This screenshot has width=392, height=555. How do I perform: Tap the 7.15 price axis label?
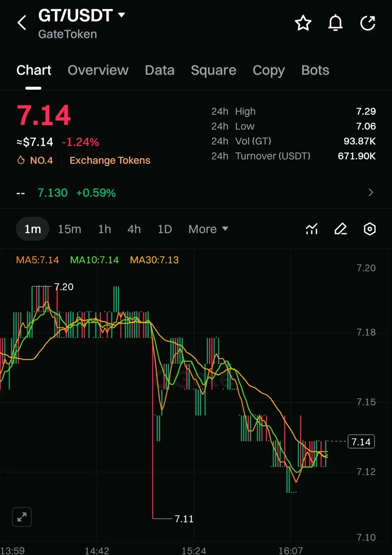[366, 402]
